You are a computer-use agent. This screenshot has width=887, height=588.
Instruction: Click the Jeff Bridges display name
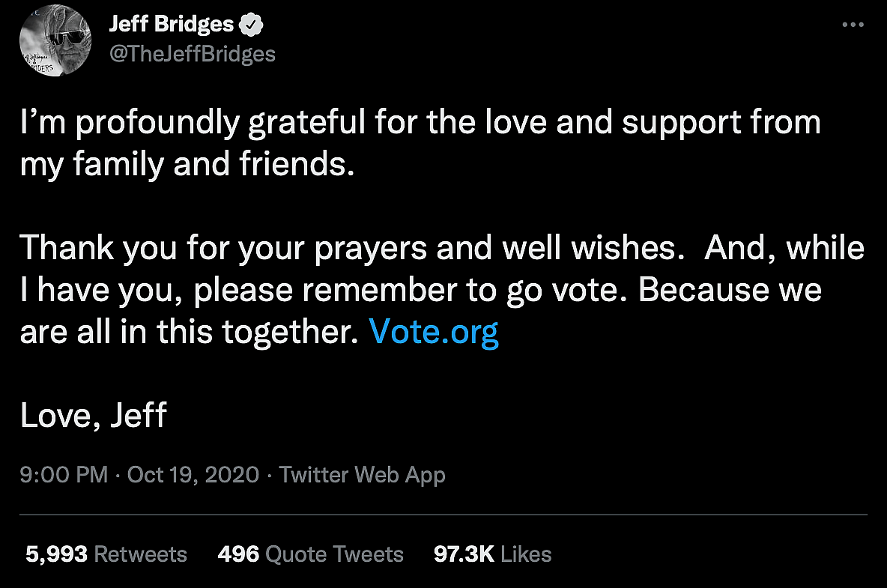(171, 25)
